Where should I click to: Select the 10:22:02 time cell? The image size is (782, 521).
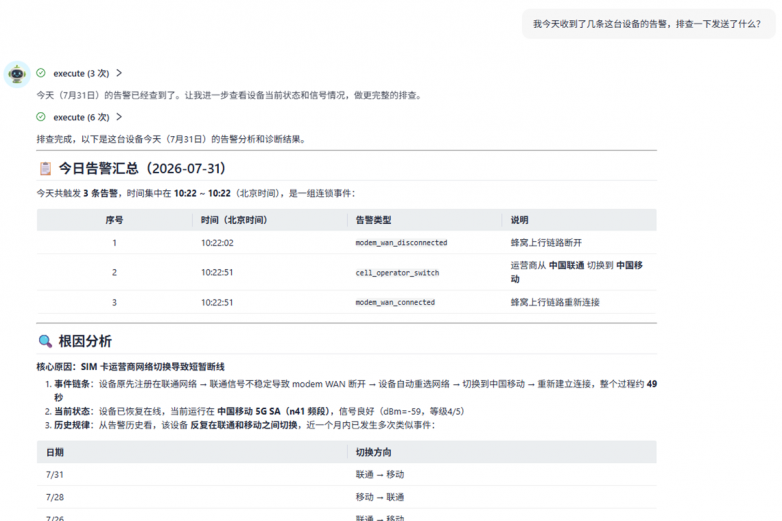coord(217,243)
